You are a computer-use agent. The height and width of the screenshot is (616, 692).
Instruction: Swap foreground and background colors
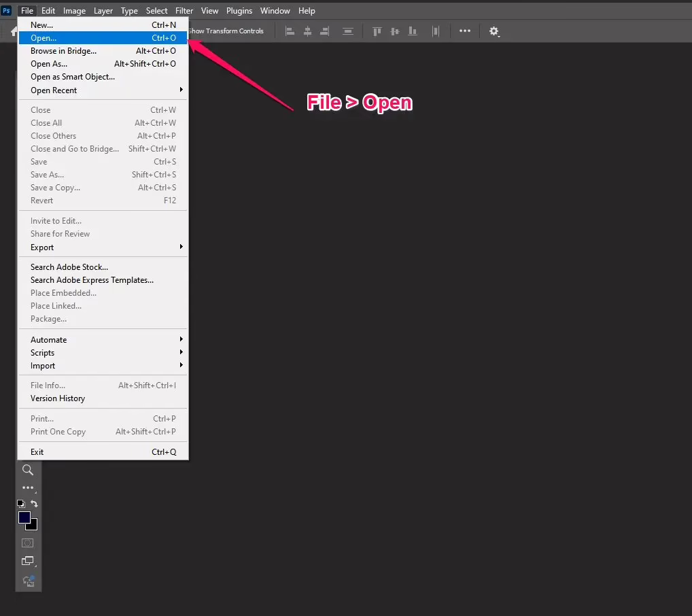pyautogui.click(x=34, y=504)
